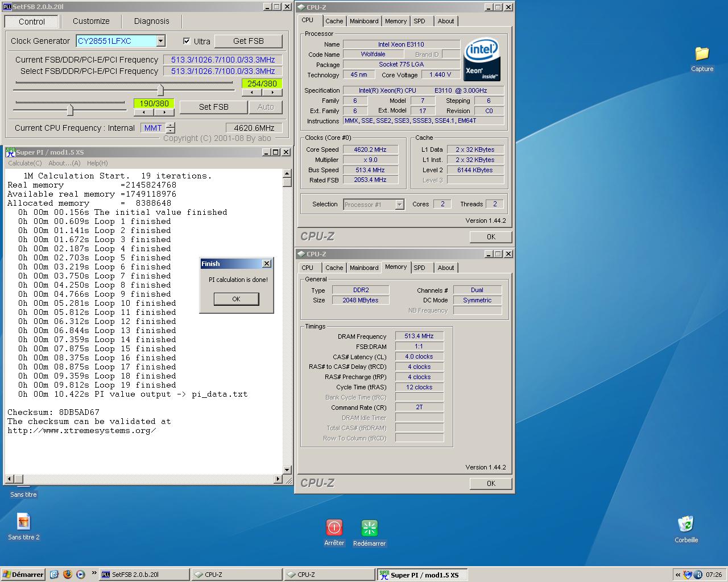Close the Finish dialog with X
Viewport: 728px width, 582px height.
[266, 264]
